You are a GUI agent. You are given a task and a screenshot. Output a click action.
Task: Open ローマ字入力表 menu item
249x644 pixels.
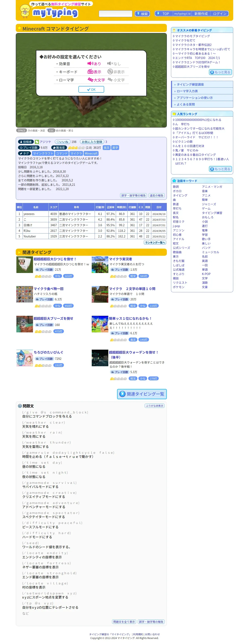[x=202, y=91]
